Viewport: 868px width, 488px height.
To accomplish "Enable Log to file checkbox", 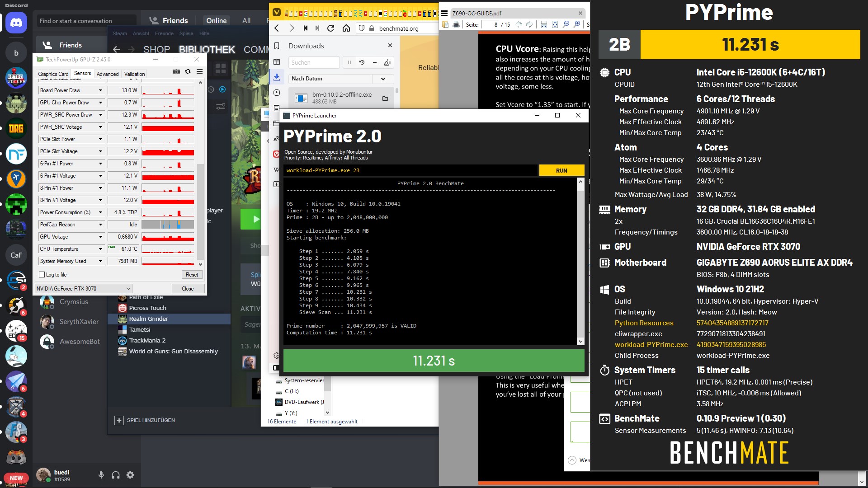I will tap(42, 275).
